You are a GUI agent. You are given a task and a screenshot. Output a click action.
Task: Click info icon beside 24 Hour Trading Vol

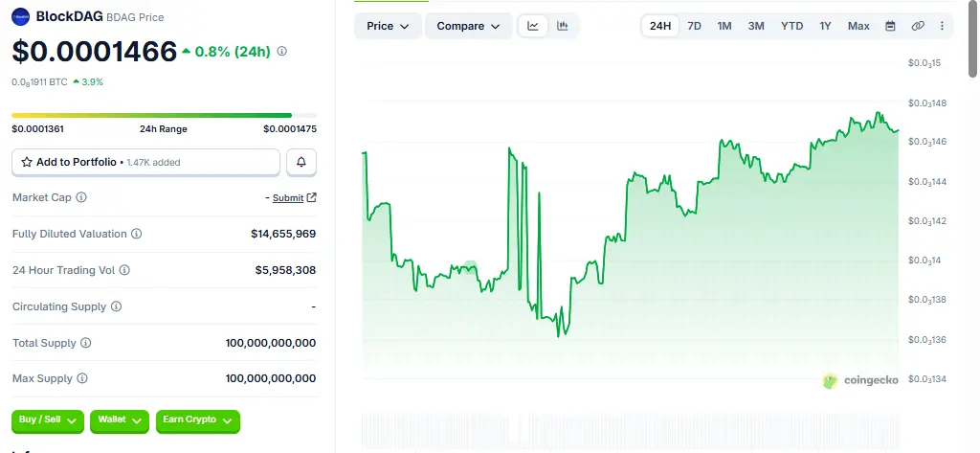point(124,270)
